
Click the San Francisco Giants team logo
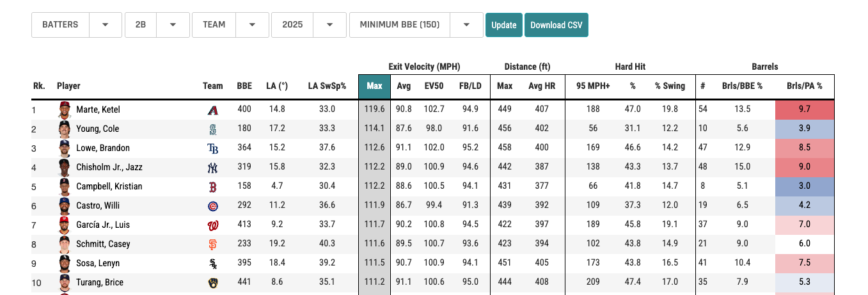tap(213, 244)
